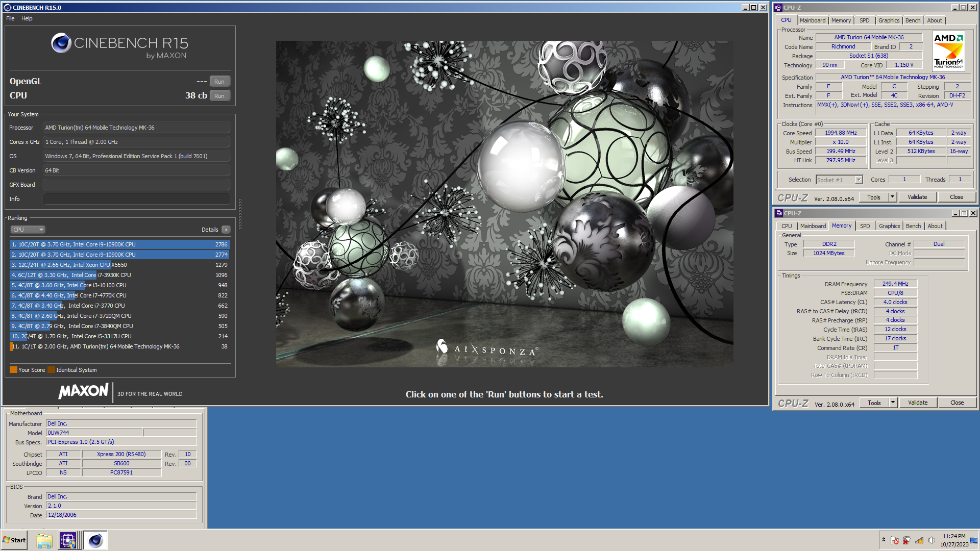
Task: Click Tools in Memory CPU-Z window
Action: pyautogui.click(x=874, y=403)
